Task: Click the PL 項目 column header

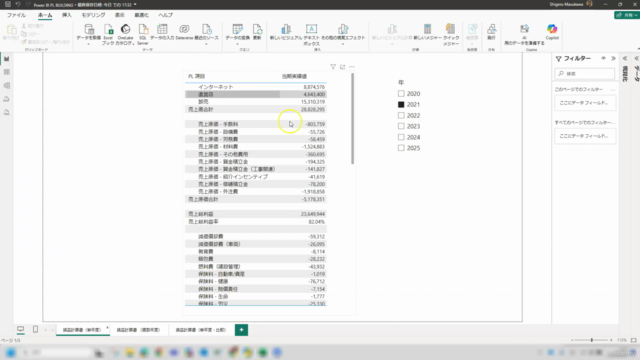Action: 196,76
